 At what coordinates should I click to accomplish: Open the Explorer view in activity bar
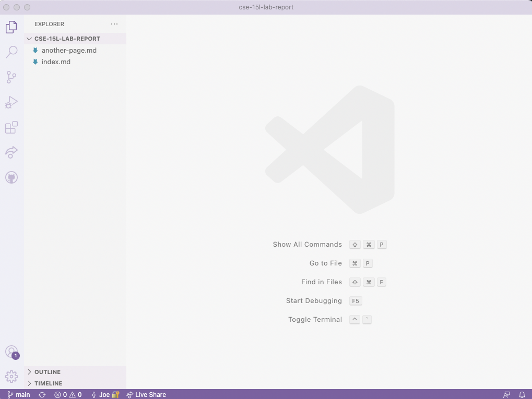point(11,27)
